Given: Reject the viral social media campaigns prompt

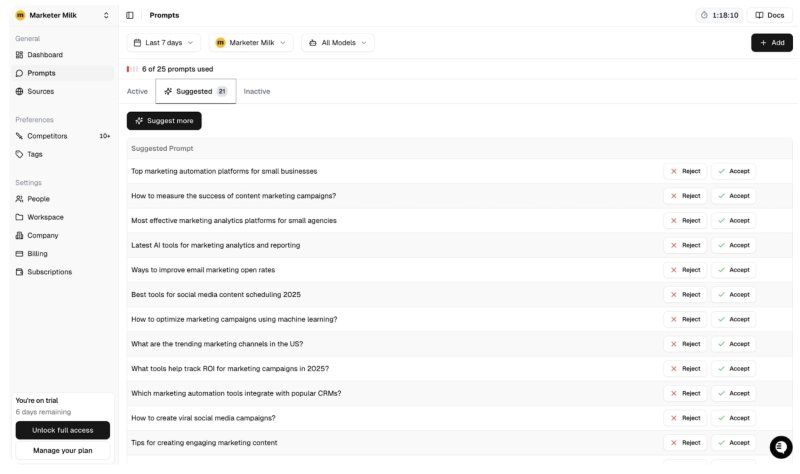Looking at the screenshot, I should click(x=685, y=418).
